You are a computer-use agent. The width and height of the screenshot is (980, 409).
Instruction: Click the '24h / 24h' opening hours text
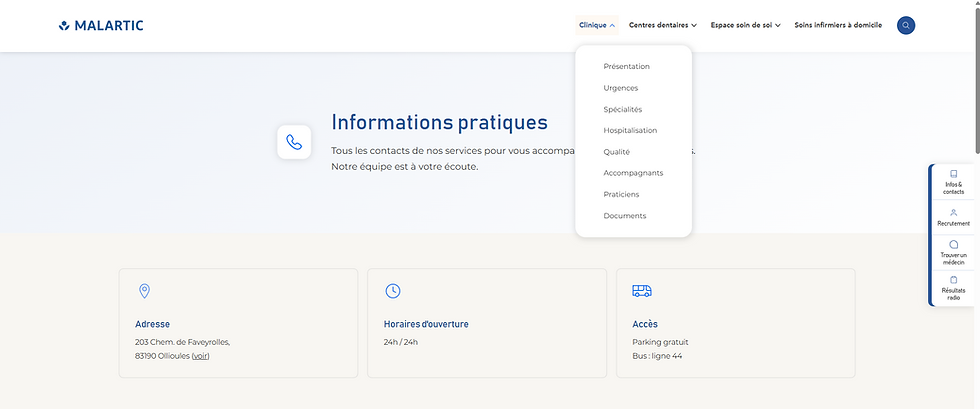(401, 342)
